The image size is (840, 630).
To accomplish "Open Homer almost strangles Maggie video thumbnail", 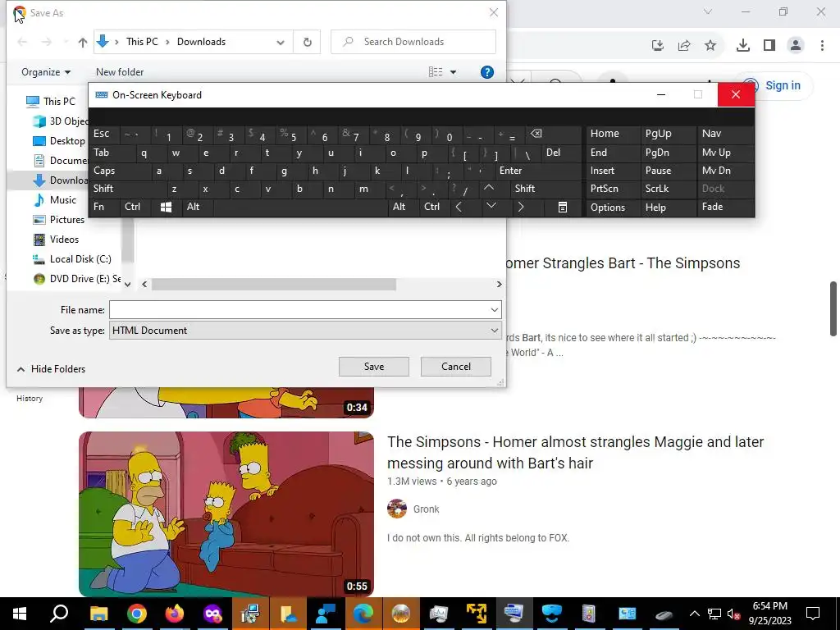I will pos(226,514).
